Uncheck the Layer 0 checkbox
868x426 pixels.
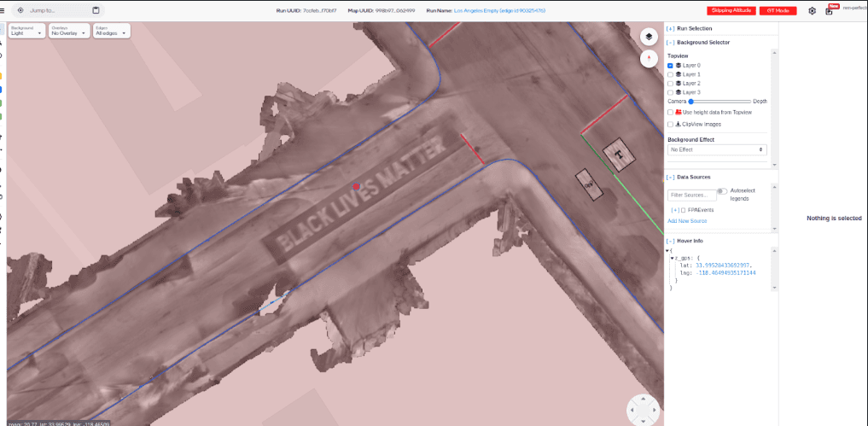(670, 66)
